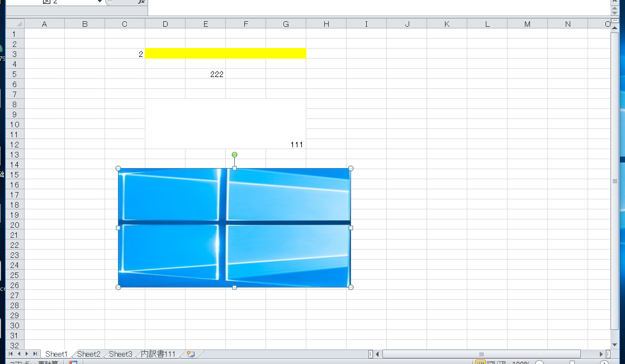This screenshot has width=625, height=364.
Task: Click the bottom-left corner handle of picture
Action: point(119,287)
